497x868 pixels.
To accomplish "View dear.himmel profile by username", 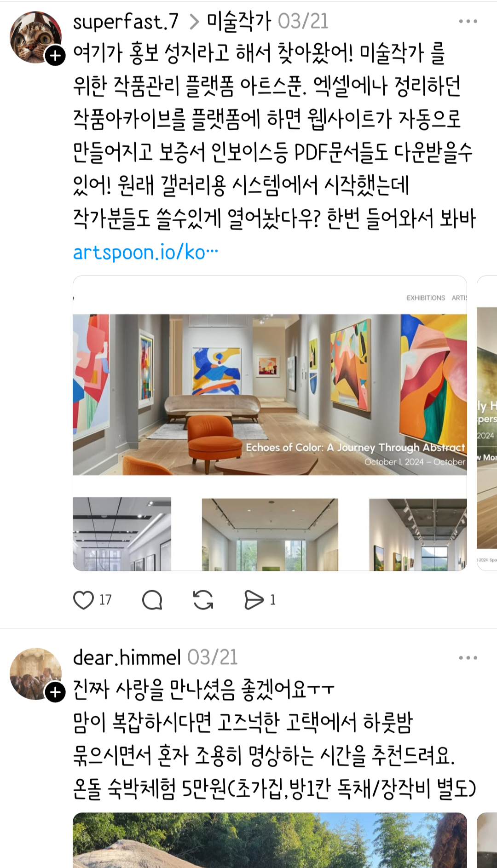I will (x=127, y=657).
